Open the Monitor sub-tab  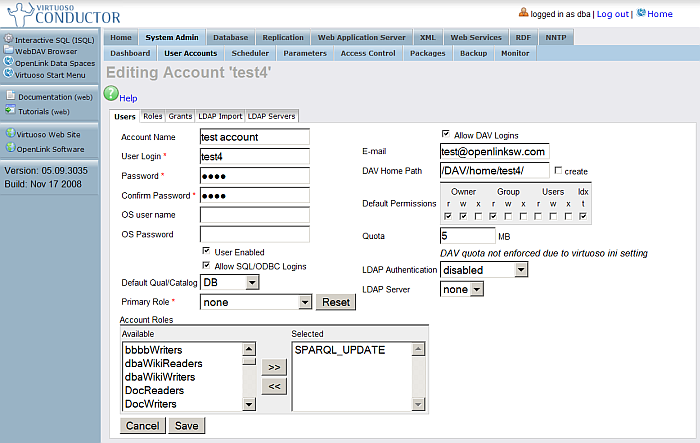515,53
